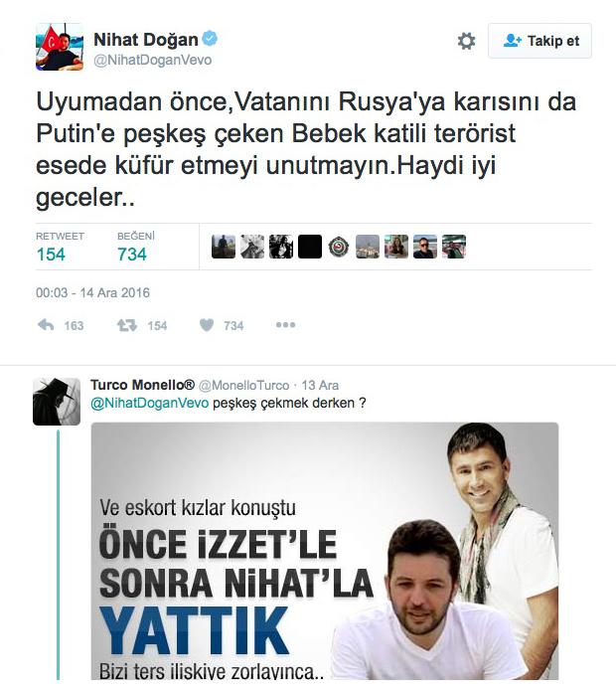The height and width of the screenshot is (693, 616).
Task: Open the gear settings dropdown
Action: point(466,41)
